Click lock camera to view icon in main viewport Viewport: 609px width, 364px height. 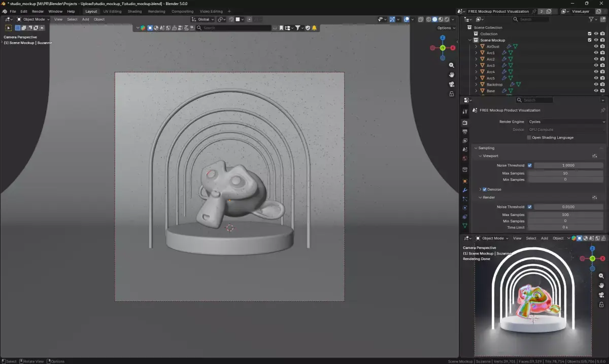pyautogui.click(x=452, y=94)
